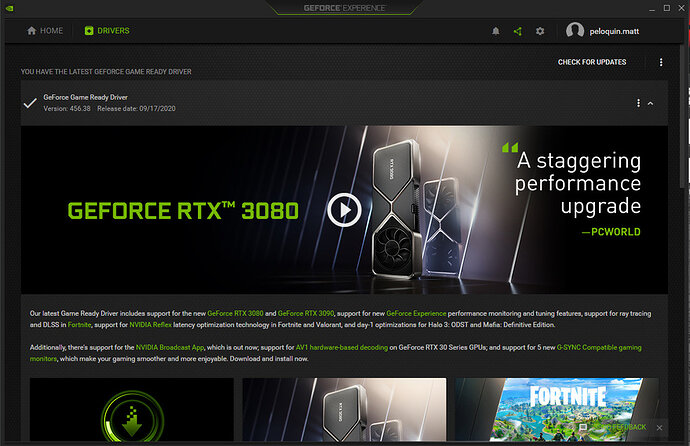Open settings gear icon
The image size is (690, 446).
click(540, 31)
